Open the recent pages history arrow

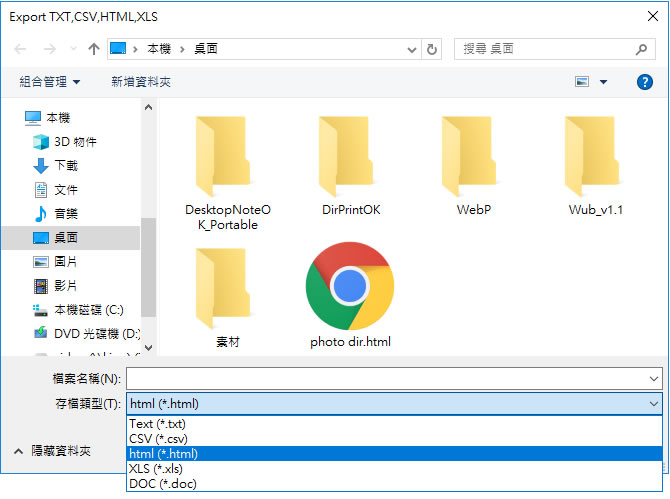tap(73, 49)
